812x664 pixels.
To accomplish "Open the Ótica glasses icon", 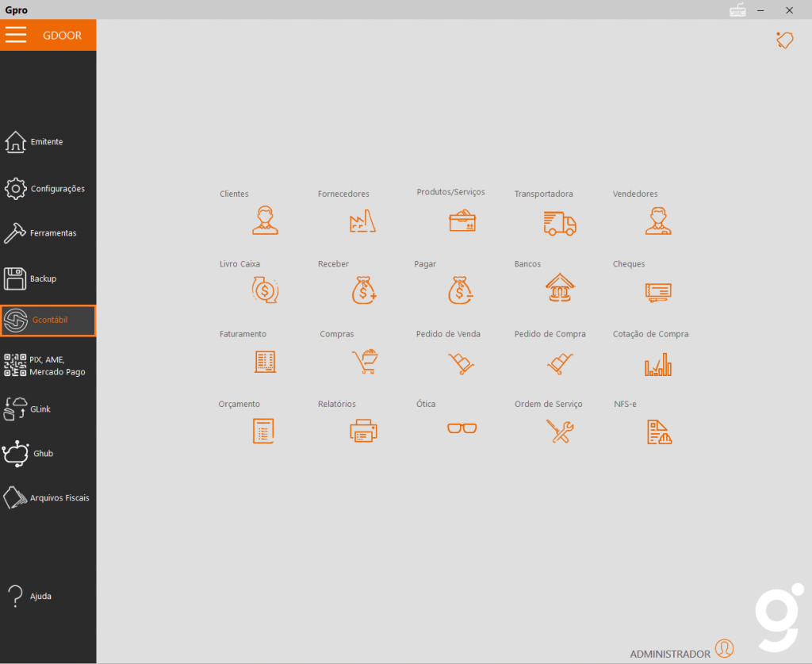I will point(462,428).
